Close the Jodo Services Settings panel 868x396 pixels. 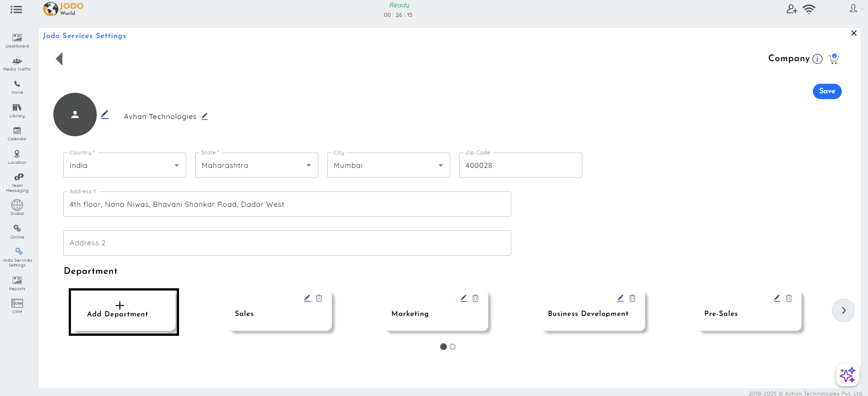tap(854, 33)
